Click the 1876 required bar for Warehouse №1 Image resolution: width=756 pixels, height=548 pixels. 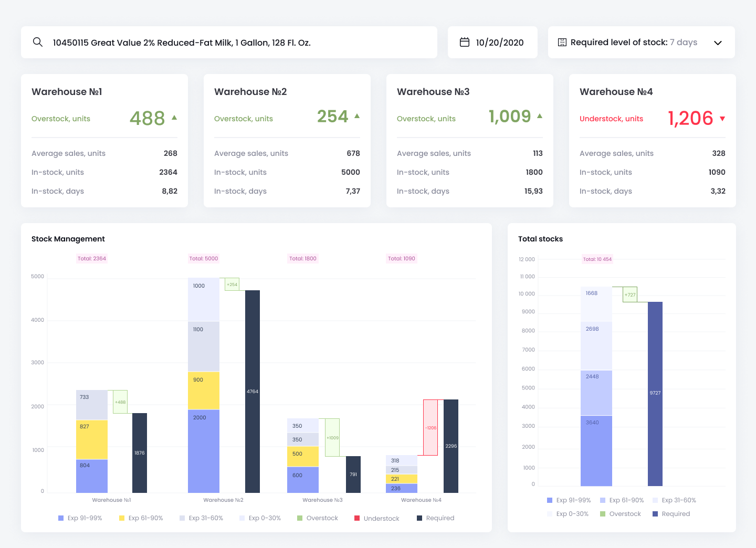coord(140,453)
